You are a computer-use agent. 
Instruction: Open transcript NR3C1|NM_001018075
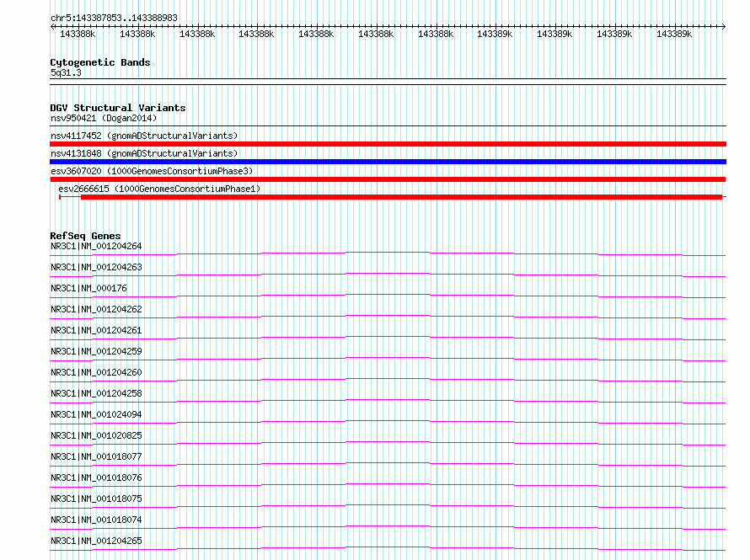tap(96, 499)
